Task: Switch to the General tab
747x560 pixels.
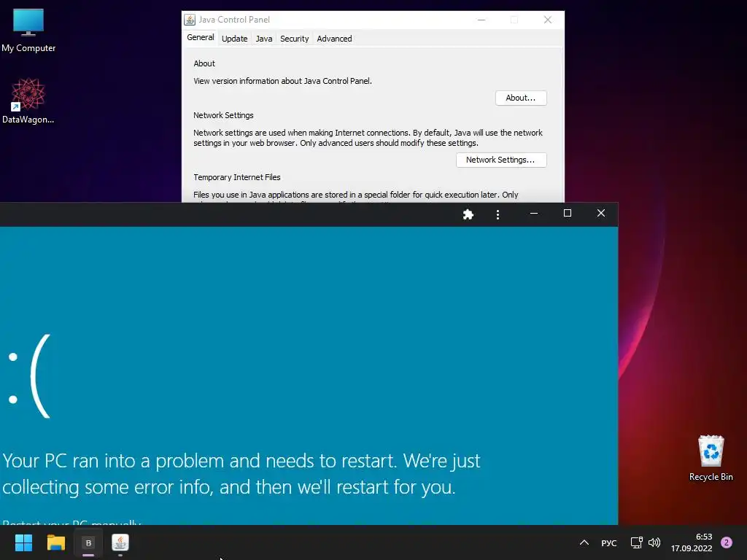Action: [x=200, y=38]
